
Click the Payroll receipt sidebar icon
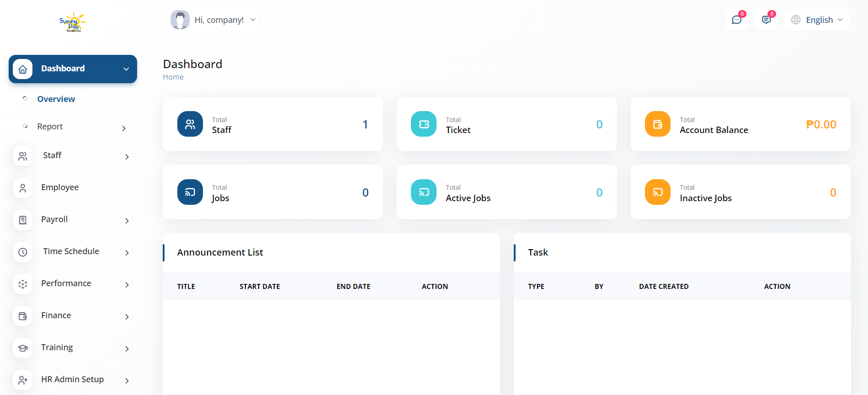(x=23, y=220)
